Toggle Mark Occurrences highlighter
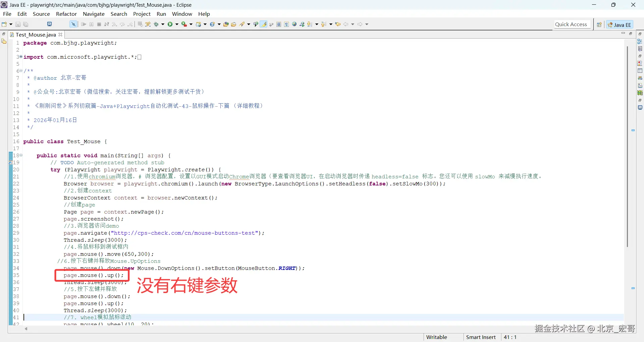 coord(264,24)
